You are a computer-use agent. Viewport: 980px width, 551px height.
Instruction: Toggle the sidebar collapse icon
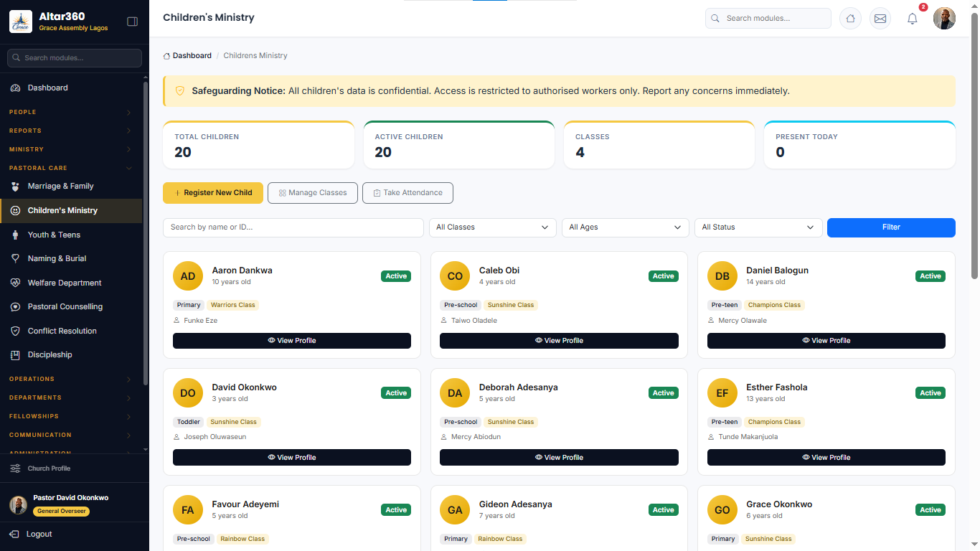132,22
